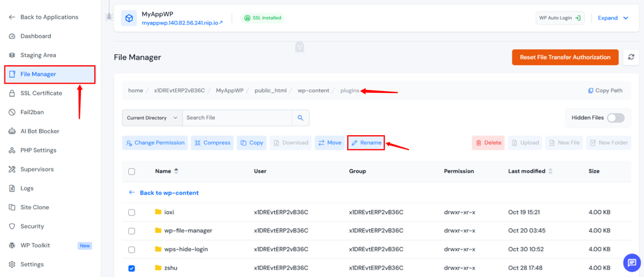The width and height of the screenshot is (644, 277).
Task: Click the wp-content breadcrumb
Action: pos(313,90)
